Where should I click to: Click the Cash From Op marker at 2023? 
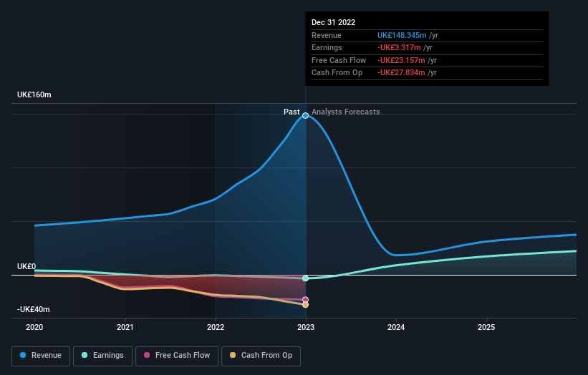tap(306, 305)
